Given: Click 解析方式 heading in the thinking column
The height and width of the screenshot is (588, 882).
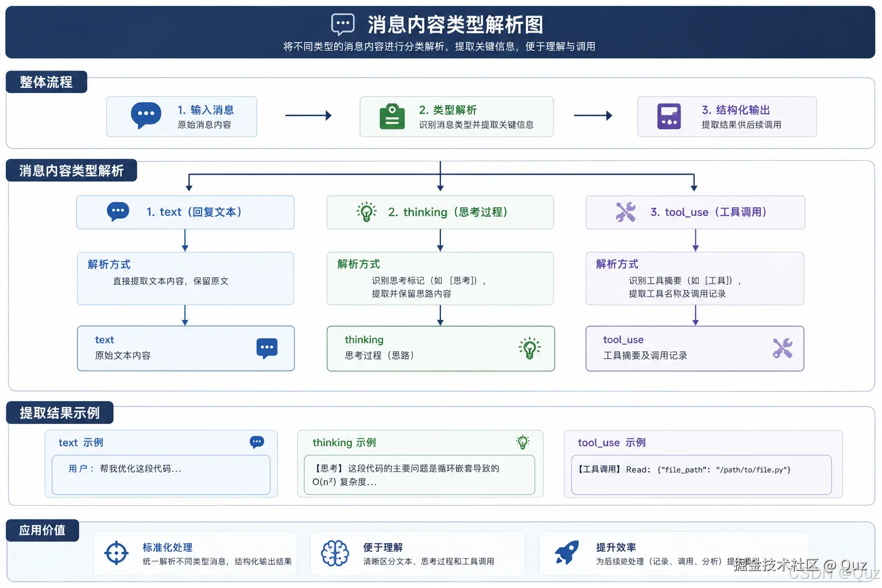Looking at the screenshot, I should 358,264.
